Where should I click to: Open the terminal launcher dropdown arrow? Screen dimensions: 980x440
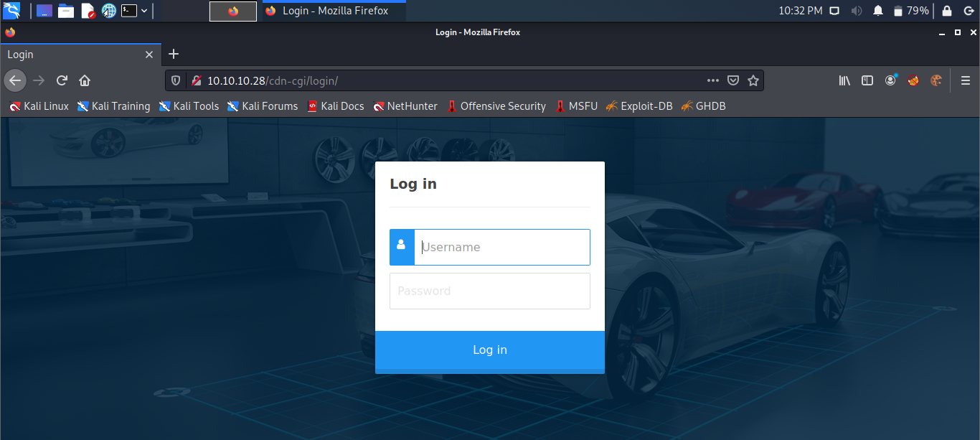(x=145, y=11)
